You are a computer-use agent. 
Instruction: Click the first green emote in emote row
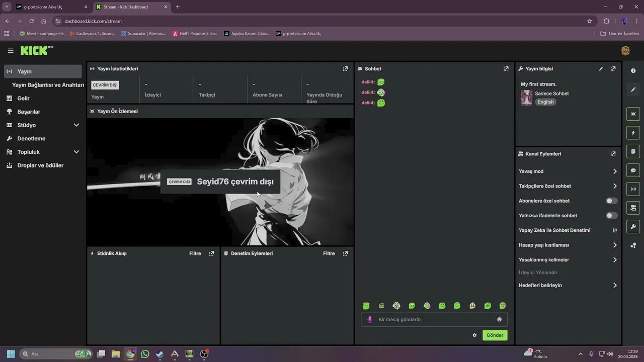[x=366, y=306]
